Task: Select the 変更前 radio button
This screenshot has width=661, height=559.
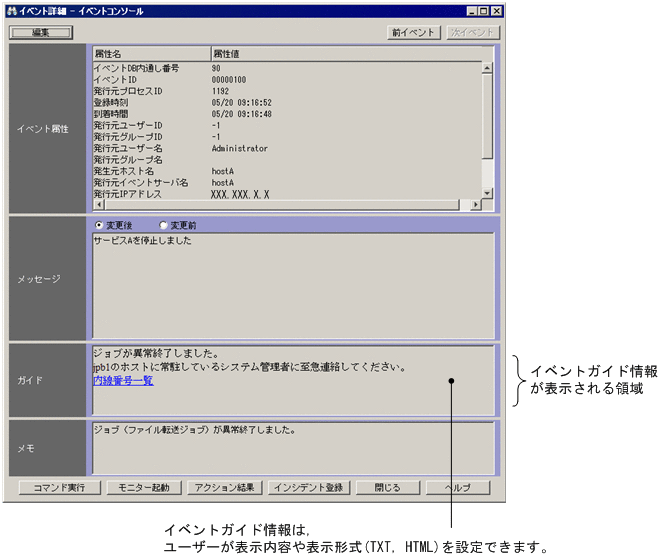Action: (x=163, y=225)
